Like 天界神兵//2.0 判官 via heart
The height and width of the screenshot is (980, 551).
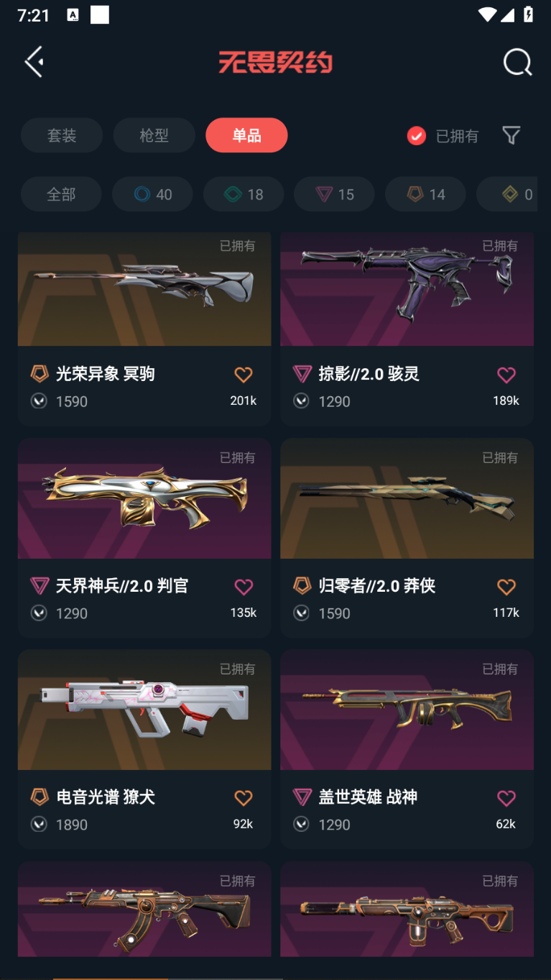[x=244, y=587]
